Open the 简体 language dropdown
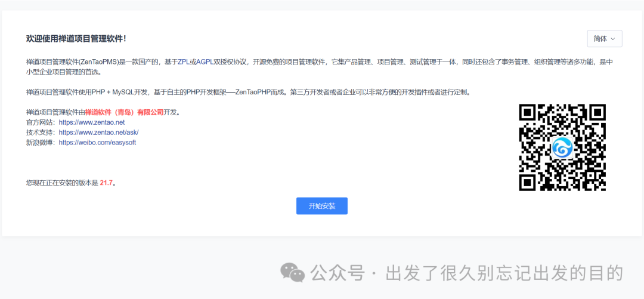The height and width of the screenshot is (299, 644). 605,39
